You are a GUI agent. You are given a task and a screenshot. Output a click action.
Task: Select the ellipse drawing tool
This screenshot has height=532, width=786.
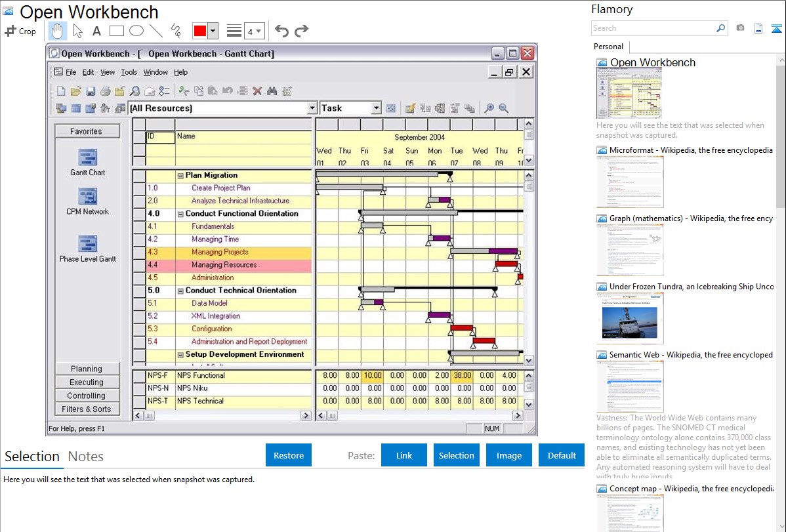tap(136, 31)
